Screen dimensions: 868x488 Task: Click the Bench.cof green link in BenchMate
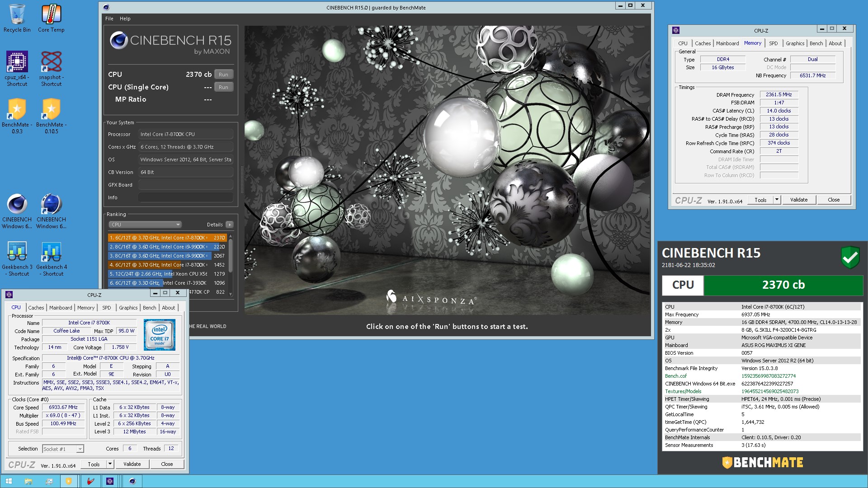pyautogui.click(x=675, y=376)
